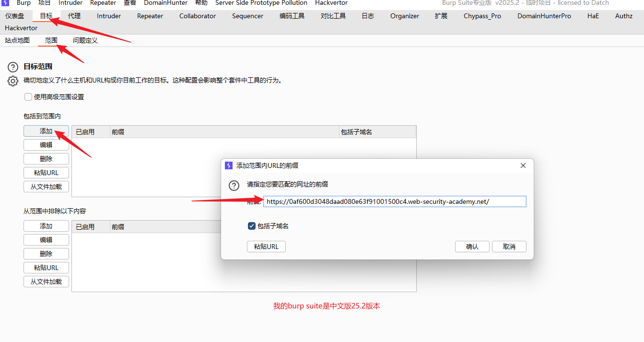This screenshot has height=342, width=644.
Task: Switch to the 代理 tab
Action: [74, 16]
